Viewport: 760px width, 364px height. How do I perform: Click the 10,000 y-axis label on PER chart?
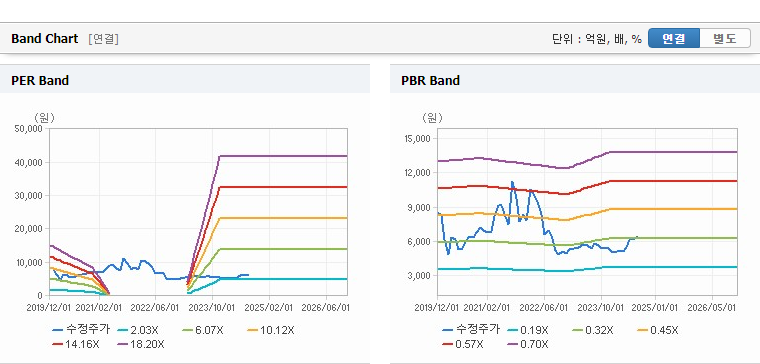30,262
